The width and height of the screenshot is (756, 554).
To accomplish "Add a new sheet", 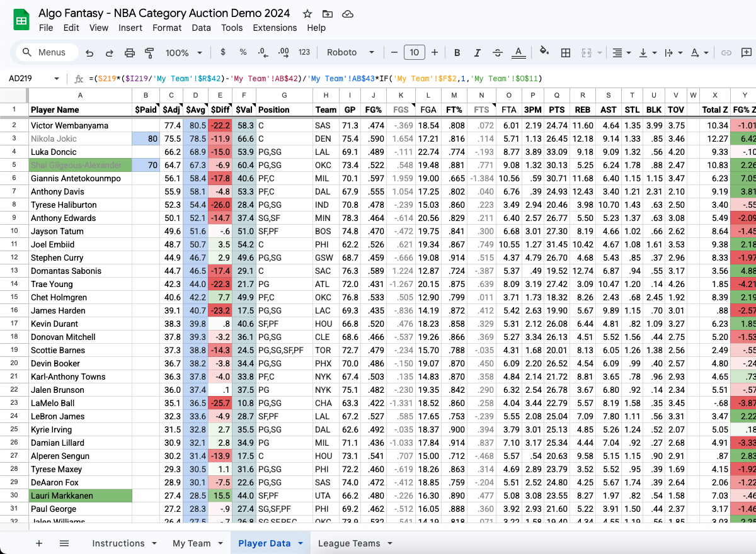I will [x=39, y=543].
